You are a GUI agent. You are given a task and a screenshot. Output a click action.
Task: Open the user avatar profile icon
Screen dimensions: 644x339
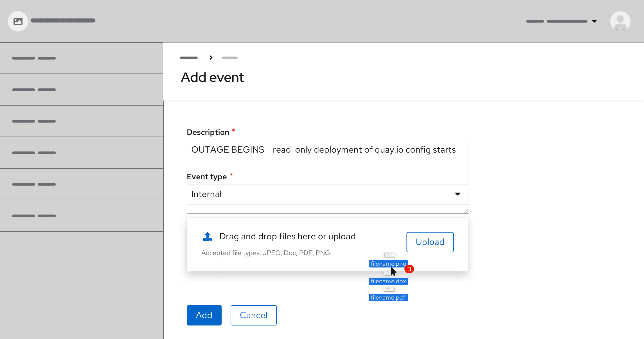pyautogui.click(x=620, y=21)
